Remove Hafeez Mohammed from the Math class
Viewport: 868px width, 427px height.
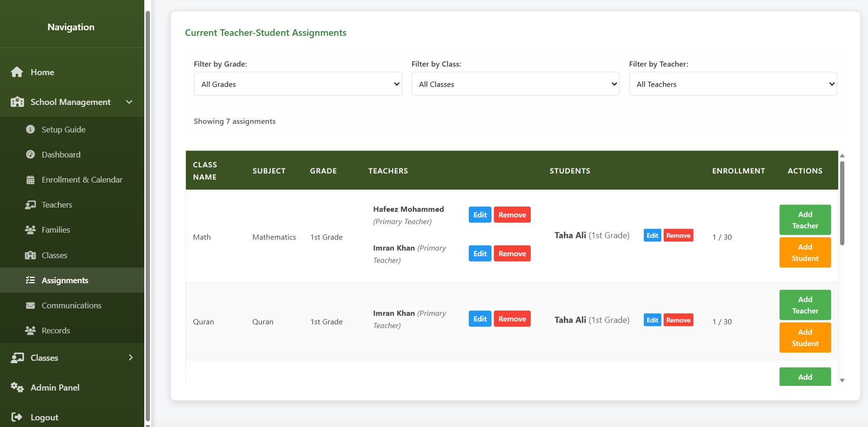[512, 214]
